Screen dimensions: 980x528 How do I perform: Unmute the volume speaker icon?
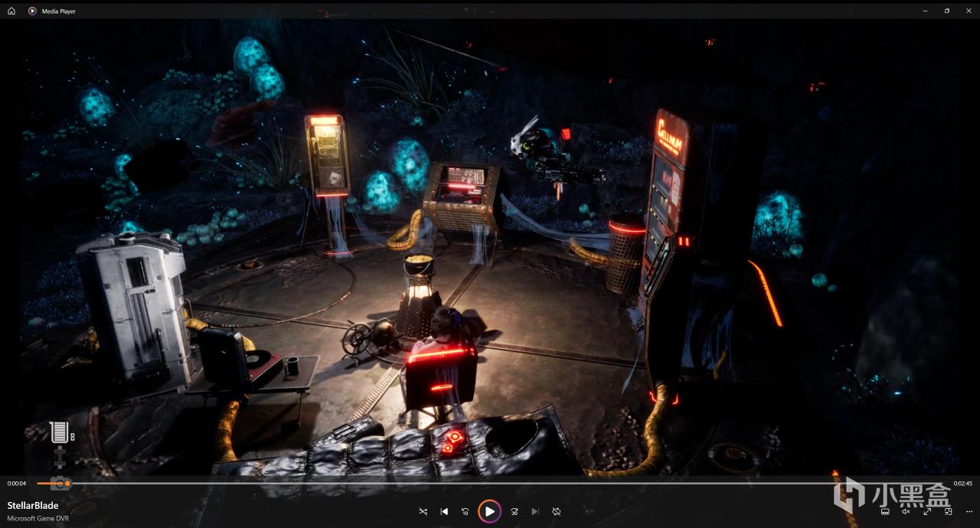click(906, 511)
